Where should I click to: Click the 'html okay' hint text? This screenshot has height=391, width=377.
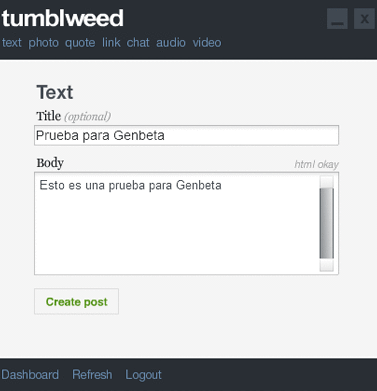coord(316,164)
